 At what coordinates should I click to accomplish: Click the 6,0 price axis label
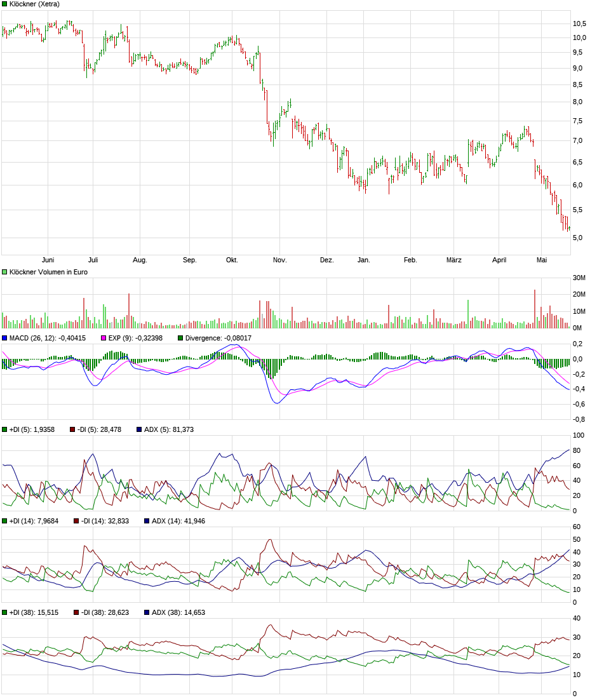click(577, 185)
